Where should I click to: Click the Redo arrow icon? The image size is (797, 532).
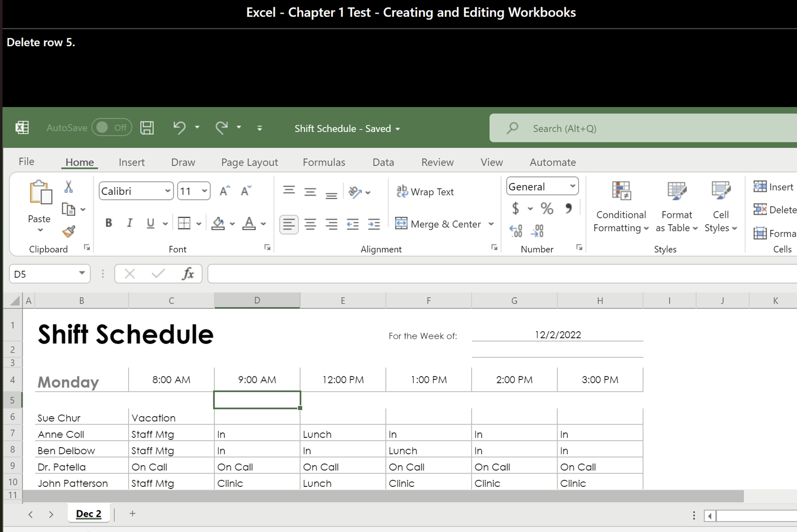point(222,128)
